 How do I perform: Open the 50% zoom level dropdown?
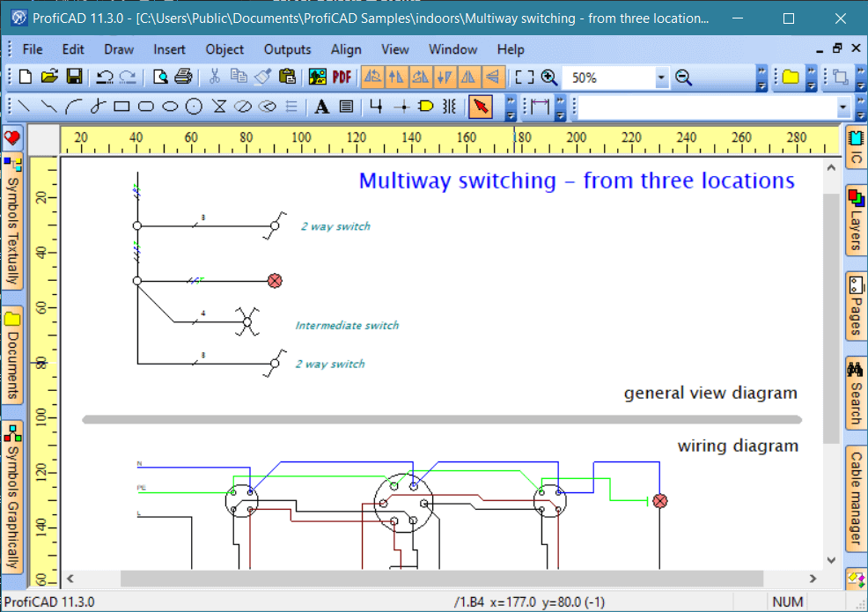tap(661, 78)
